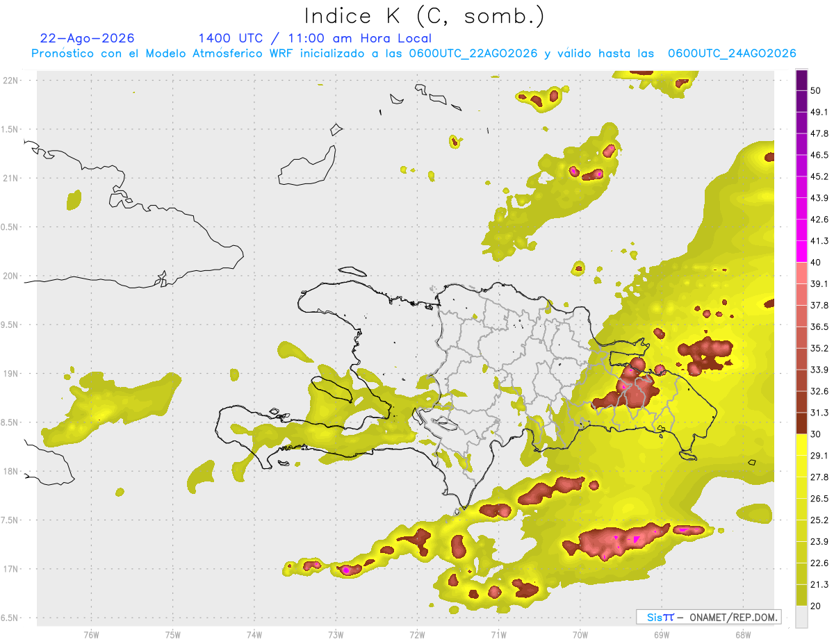Click the legend value "37.8"
Viewport: 834px width, 644px height.
coord(820,305)
